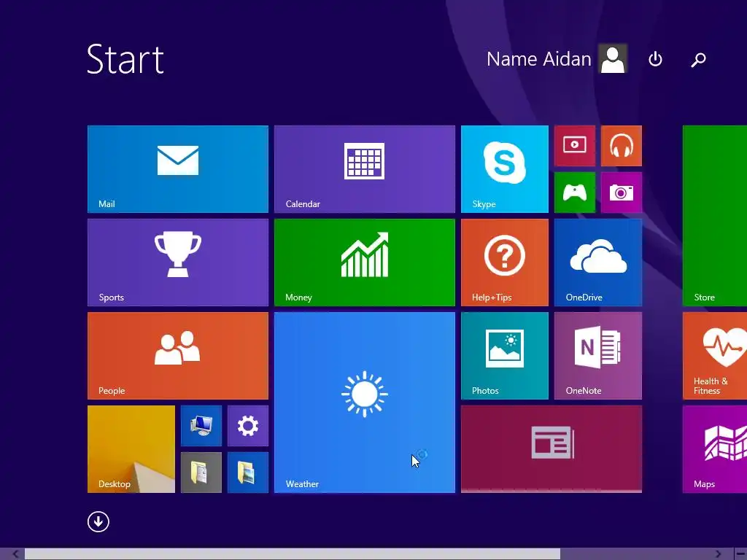
Task: Open the This PC computer tile
Action: (x=201, y=426)
